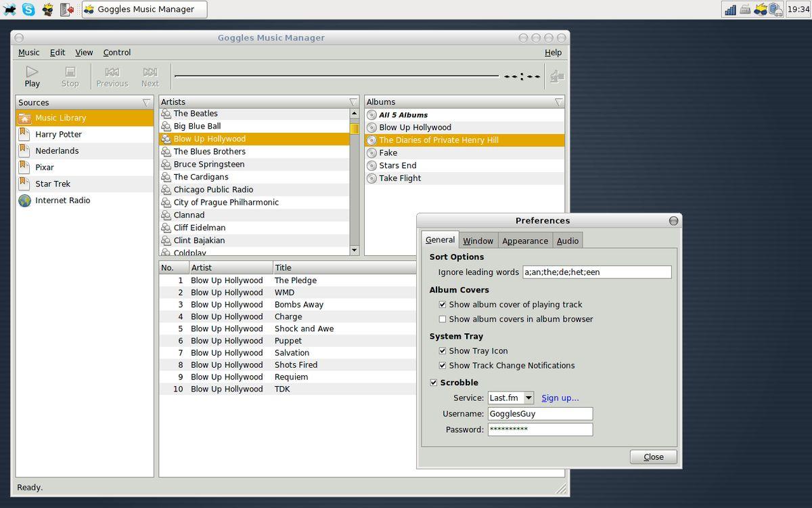Select the General tab in Preferences
Screen dimensions: 812x508
[x=440, y=240]
